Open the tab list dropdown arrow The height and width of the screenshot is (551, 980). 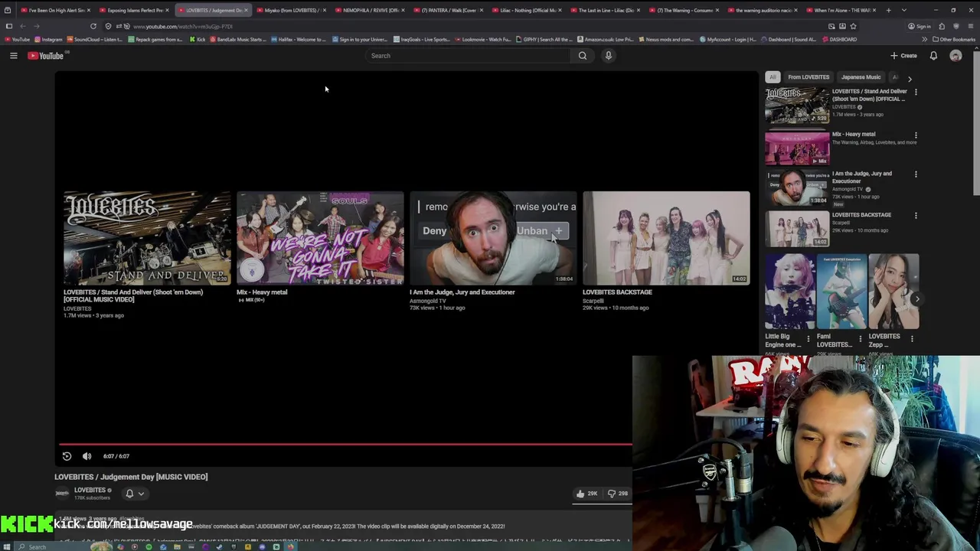[904, 10]
